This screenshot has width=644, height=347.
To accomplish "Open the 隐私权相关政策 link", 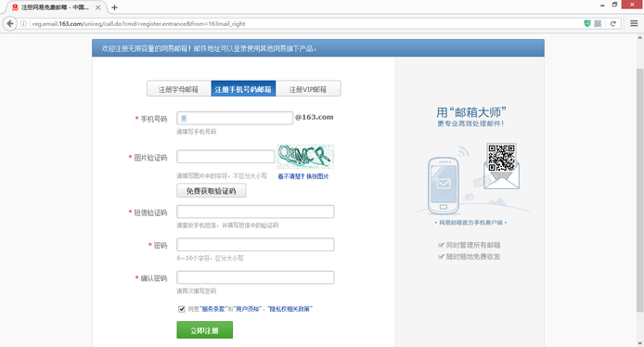I will tap(290, 309).
